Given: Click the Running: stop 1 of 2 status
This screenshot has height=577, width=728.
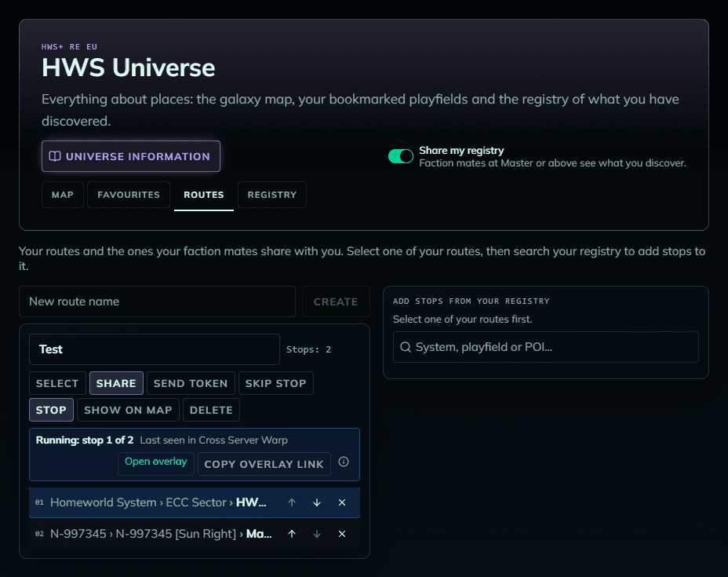Looking at the screenshot, I should 85,440.
